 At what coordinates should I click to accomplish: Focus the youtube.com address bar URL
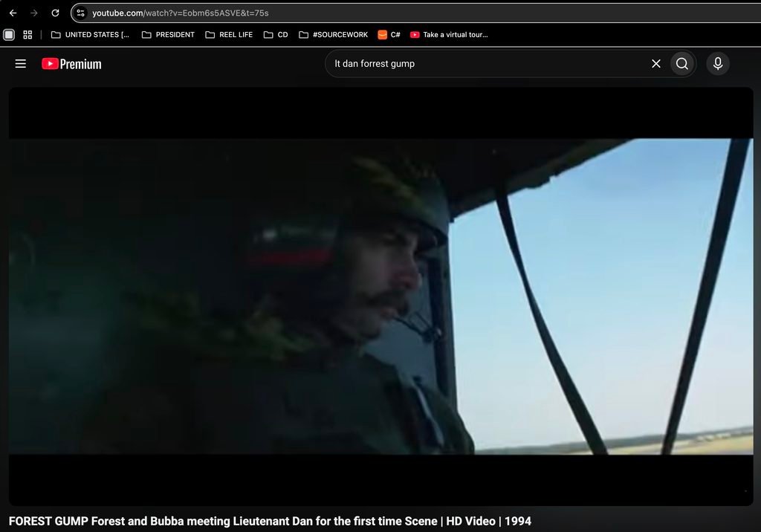[181, 13]
